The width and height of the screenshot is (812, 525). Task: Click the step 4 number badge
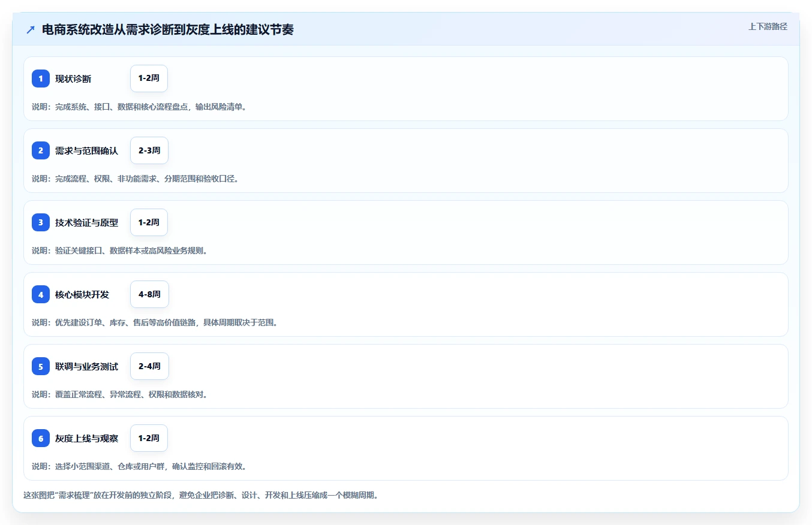[41, 294]
